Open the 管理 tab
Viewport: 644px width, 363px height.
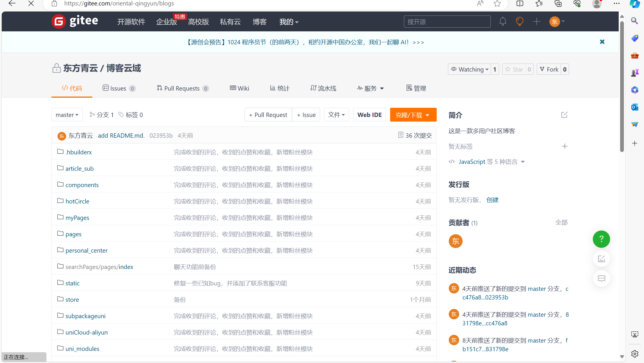click(416, 88)
